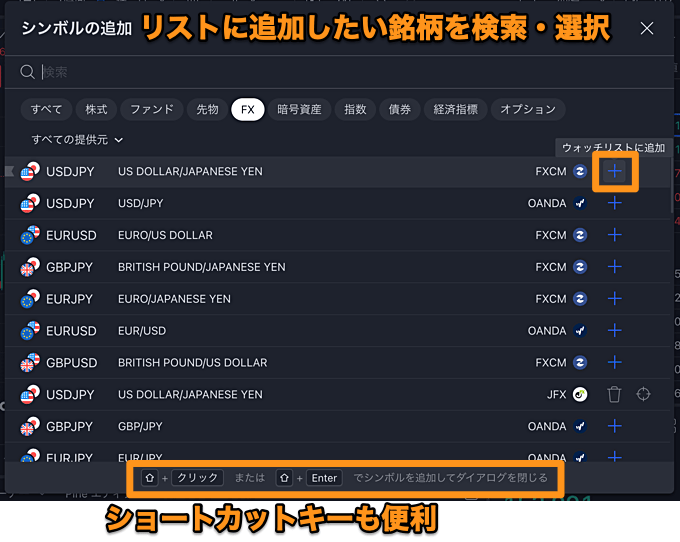680x542 pixels.
Task: Select the 'EURO/US DOLLAR' description text
Action: [x=165, y=235]
